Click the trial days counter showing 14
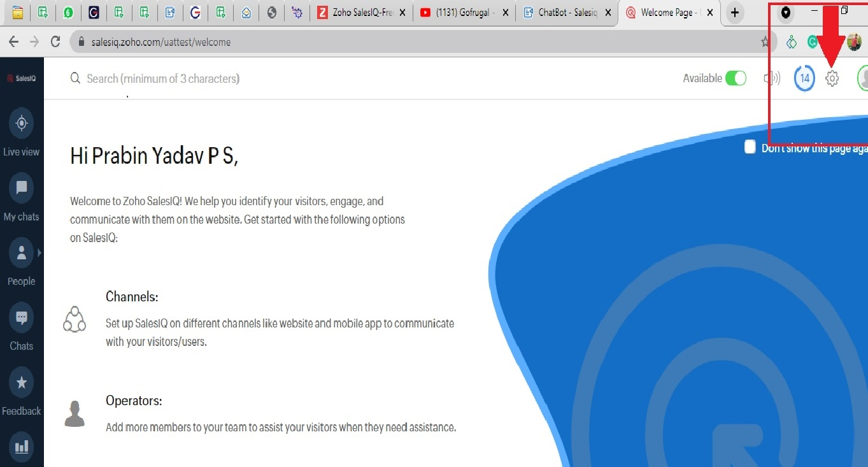Image resolution: width=868 pixels, height=467 pixels. click(804, 78)
